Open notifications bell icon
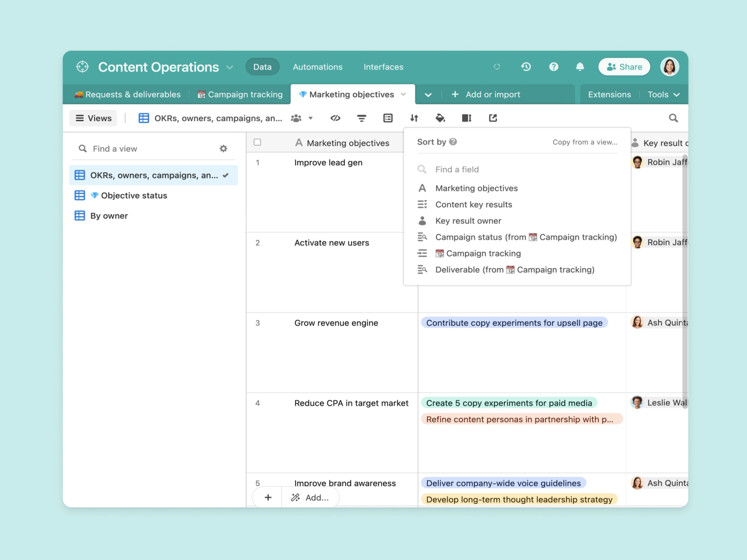Viewport: 747px width, 560px height. (x=580, y=67)
